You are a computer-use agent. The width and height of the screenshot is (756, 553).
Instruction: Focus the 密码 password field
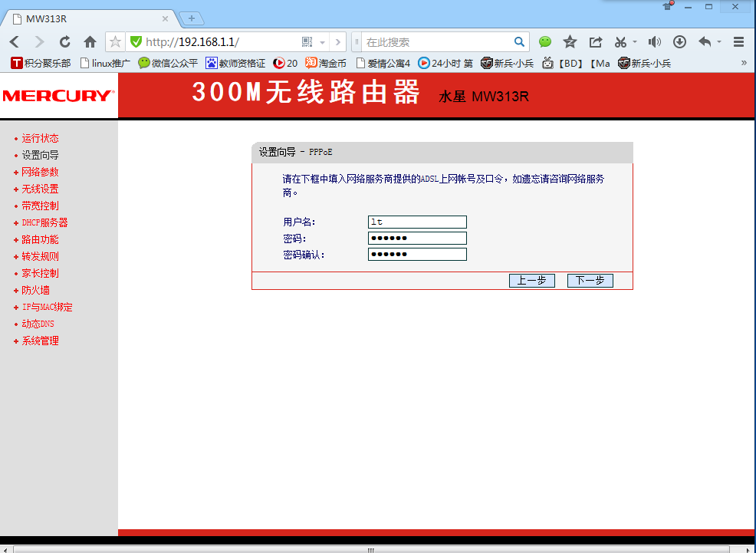pos(417,239)
